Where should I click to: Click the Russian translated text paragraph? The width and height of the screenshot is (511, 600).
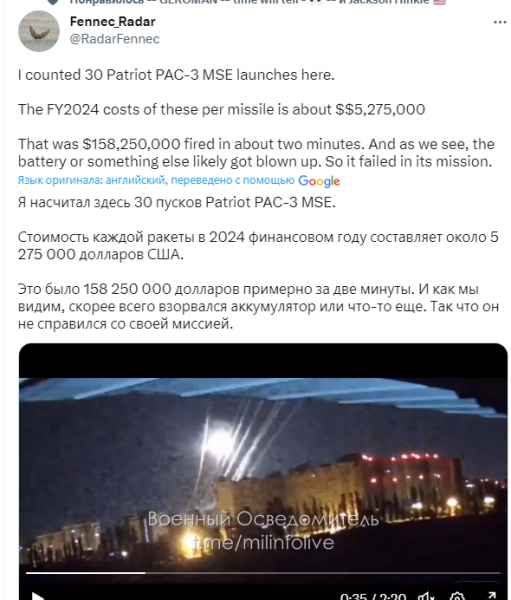[258, 263]
